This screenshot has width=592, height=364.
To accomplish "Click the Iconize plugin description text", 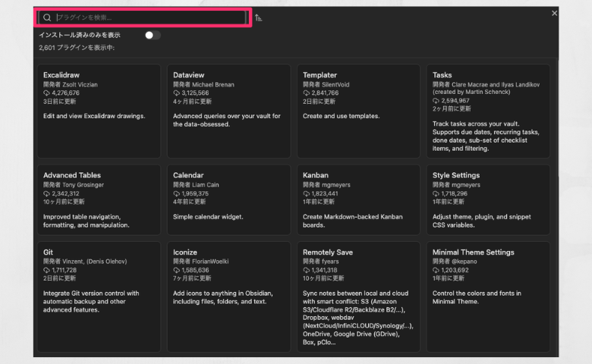I will coord(222,297).
